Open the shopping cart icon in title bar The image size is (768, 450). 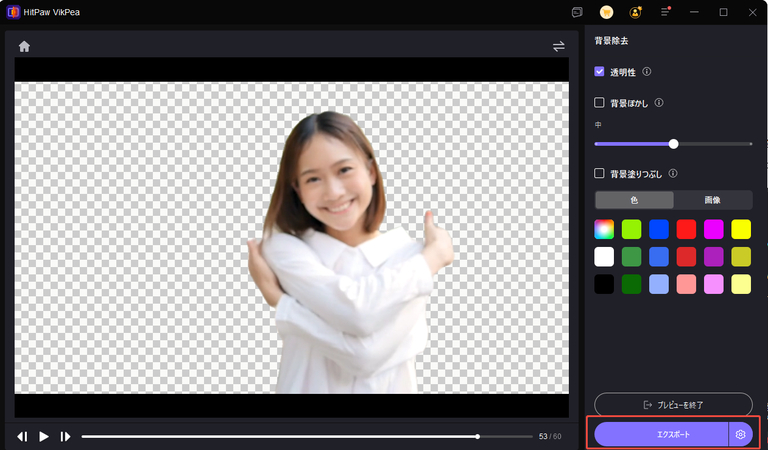(606, 13)
